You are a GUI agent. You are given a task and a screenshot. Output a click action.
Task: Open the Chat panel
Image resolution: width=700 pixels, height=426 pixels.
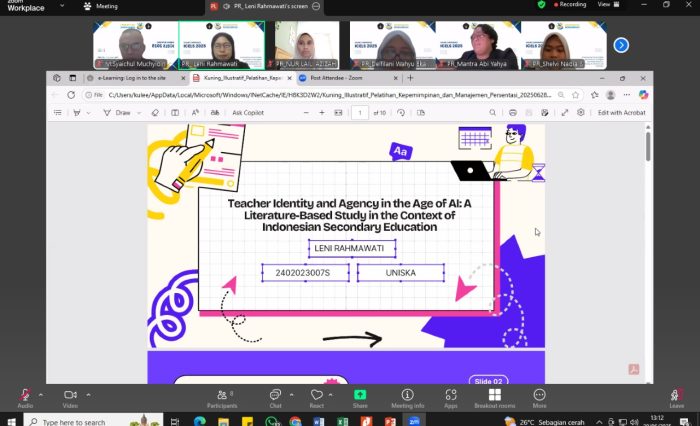point(275,395)
